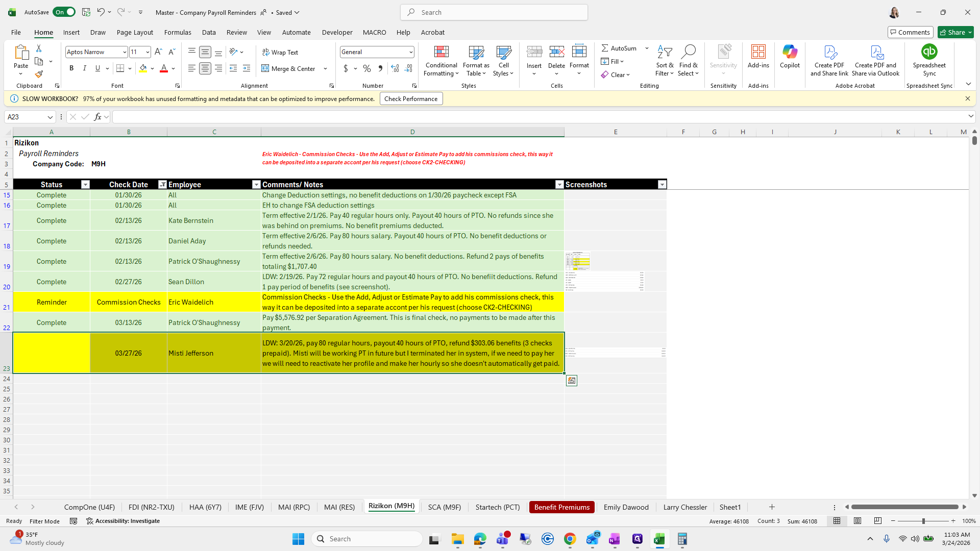Switch to the Benefit Premiums sheet tab
980x551 pixels.
(561, 507)
